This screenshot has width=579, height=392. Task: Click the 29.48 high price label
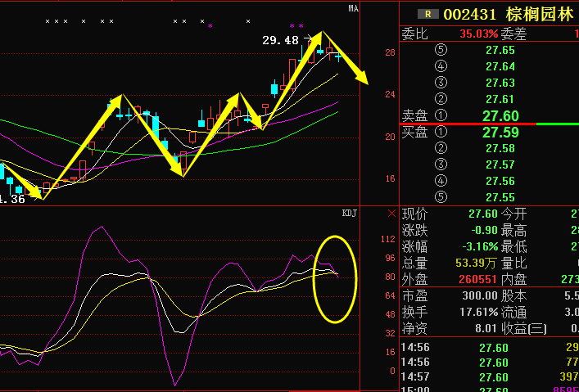[280, 40]
